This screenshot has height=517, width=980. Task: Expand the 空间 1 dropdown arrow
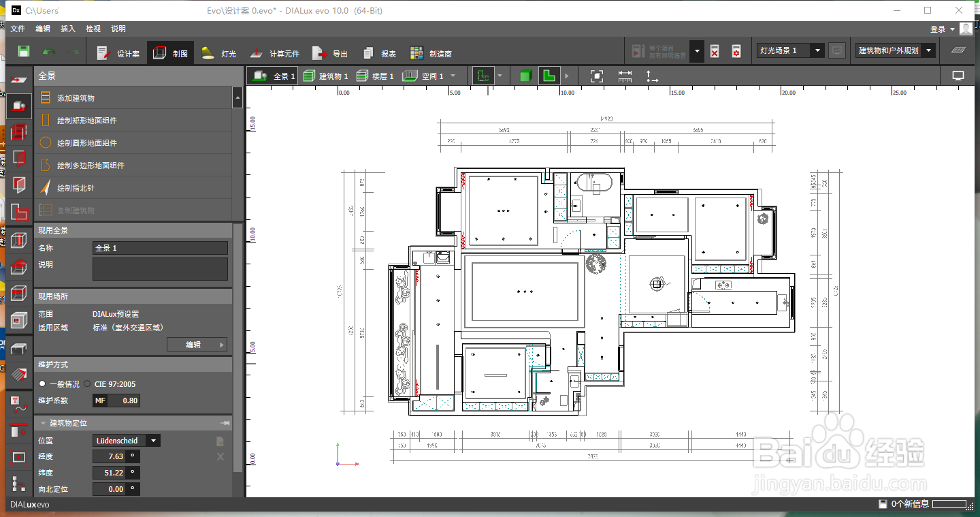(453, 76)
